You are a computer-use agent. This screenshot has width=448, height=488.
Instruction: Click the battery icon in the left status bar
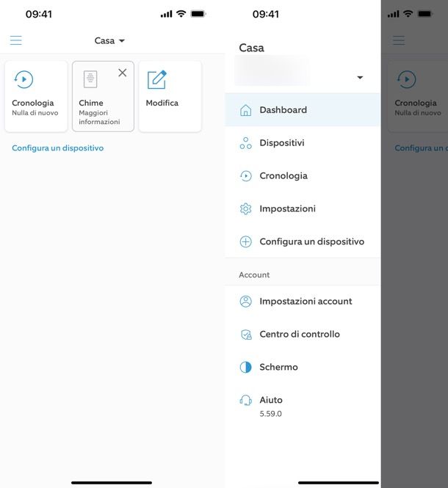[x=198, y=14]
